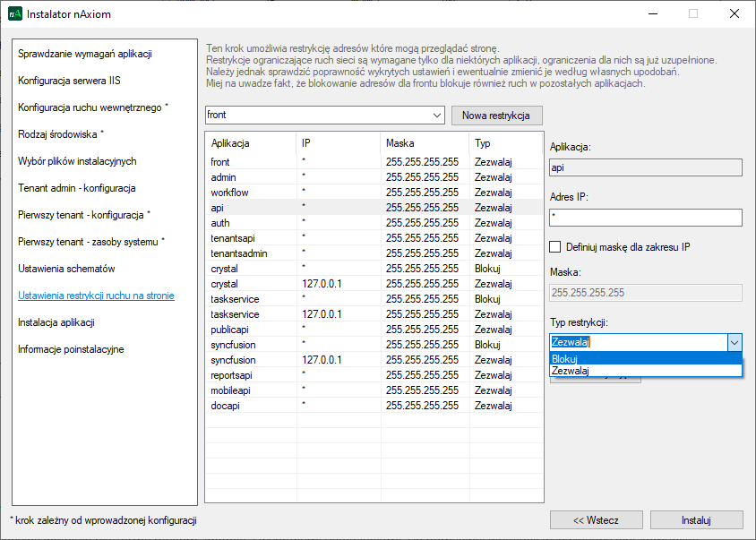Open 'Informacje poinstalacyjne' step
This screenshot has width=756, height=540.
(x=71, y=349)
